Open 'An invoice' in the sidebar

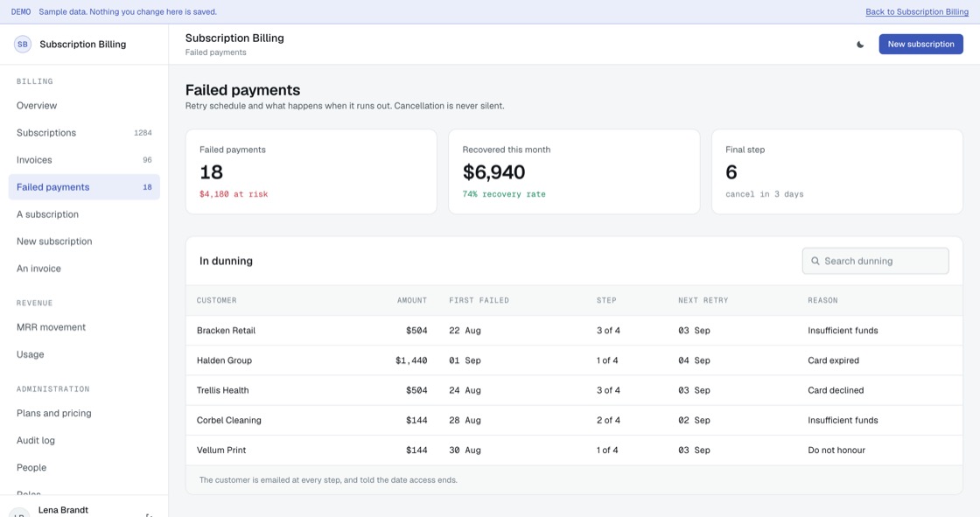84,269
